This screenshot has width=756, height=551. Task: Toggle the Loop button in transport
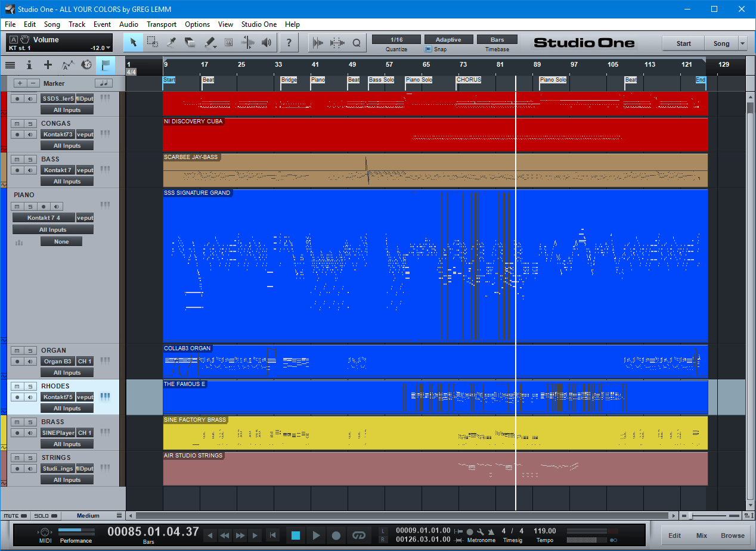tap(358, 536)
